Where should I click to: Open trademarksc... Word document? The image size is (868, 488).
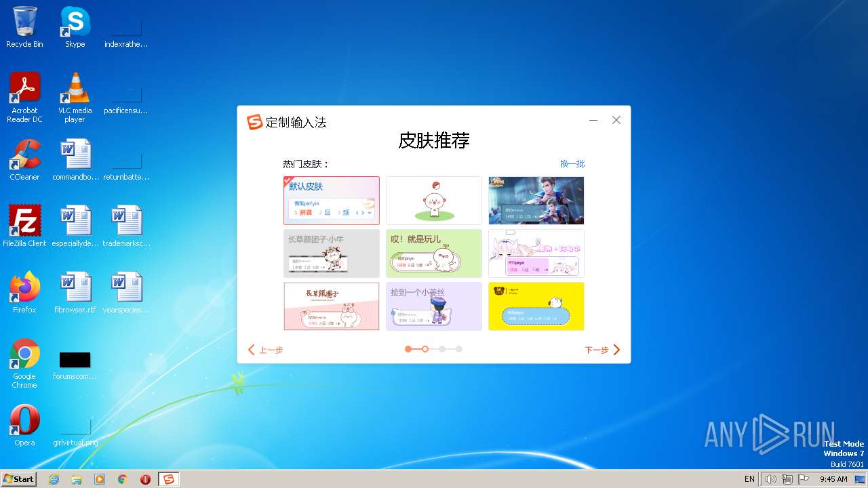click(x=127, y=226)
